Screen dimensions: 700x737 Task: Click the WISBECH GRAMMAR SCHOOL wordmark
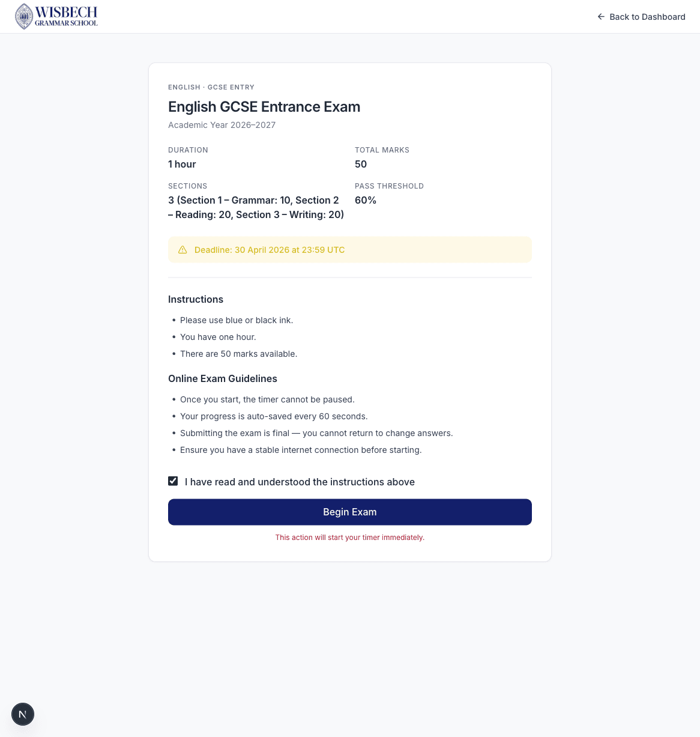pyautogui.click(x=67, y=16)
